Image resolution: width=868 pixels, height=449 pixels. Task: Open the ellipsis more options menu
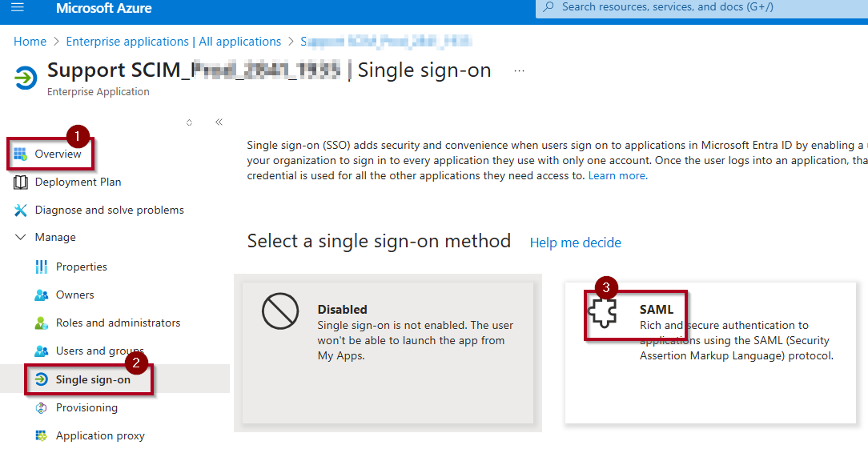[x=519, y=71]
